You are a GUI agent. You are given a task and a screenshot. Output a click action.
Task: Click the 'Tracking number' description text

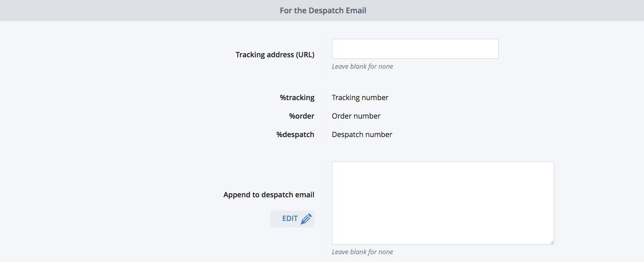(x=360, y=98)
